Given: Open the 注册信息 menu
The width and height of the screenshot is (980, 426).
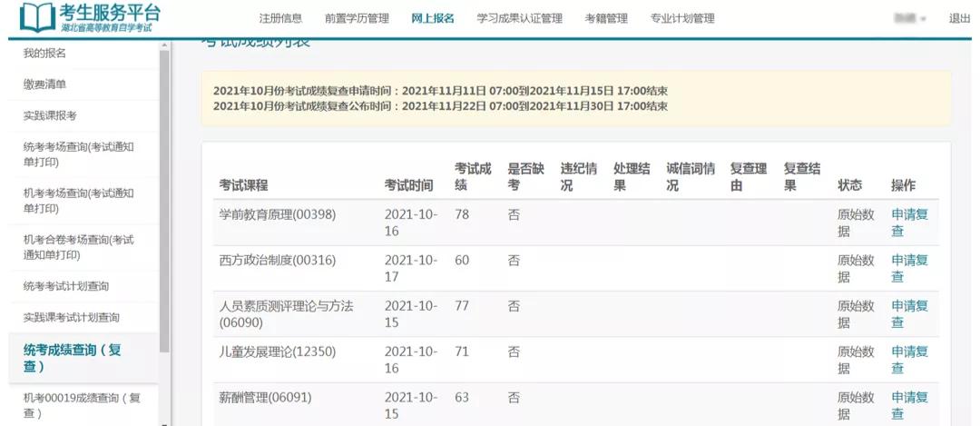Looking at the screenshot, I should click(280, 19).
